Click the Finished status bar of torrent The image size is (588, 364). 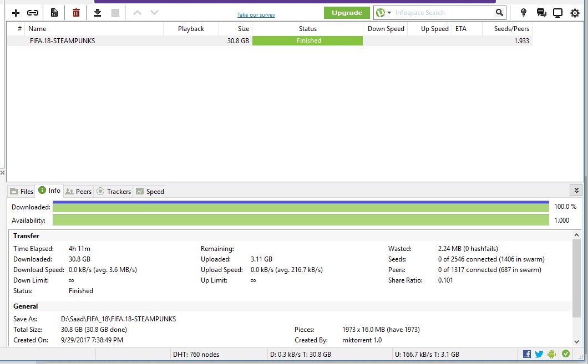pyautogui.click(x=307, y=41)
